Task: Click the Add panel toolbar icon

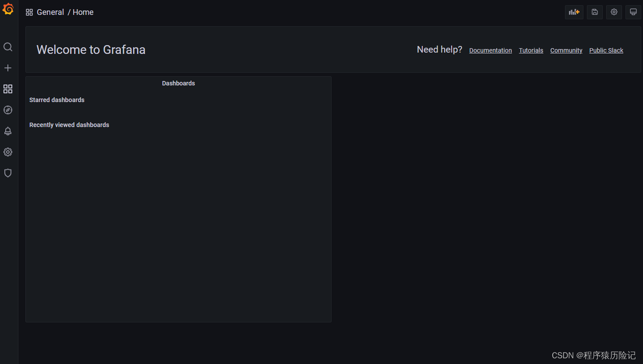Action: (x=574, y=12)
